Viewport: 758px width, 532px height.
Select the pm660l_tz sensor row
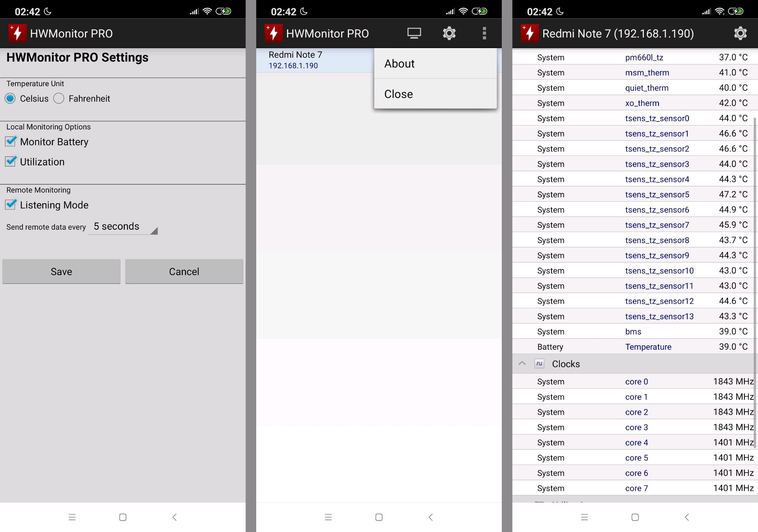coord(635,57)
